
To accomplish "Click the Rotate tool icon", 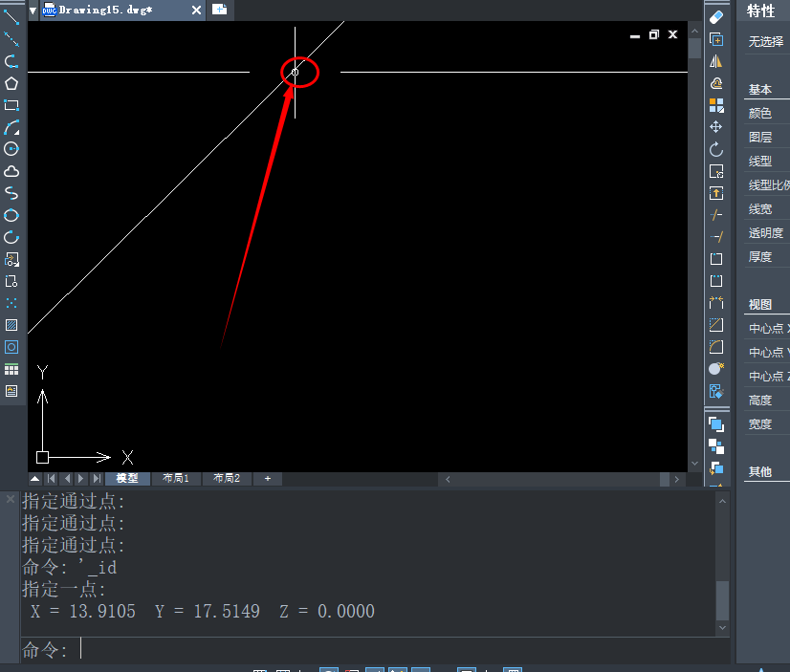I will (716, 149).
